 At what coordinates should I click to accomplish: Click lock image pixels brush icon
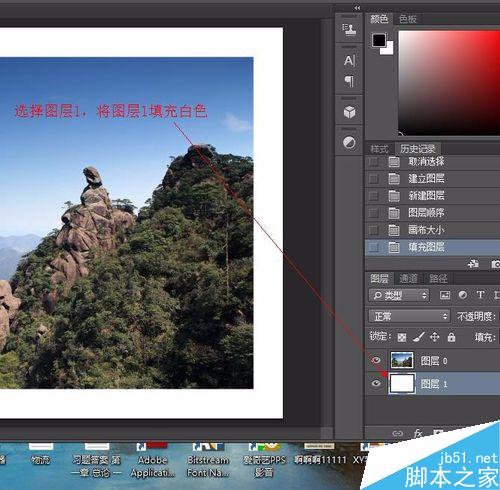pos(418,337)
